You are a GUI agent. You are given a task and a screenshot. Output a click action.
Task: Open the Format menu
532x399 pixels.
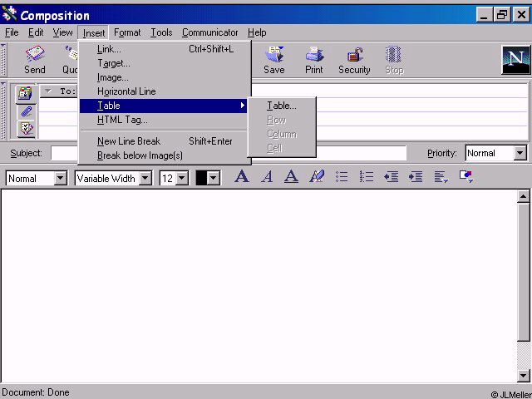point(127,32)
